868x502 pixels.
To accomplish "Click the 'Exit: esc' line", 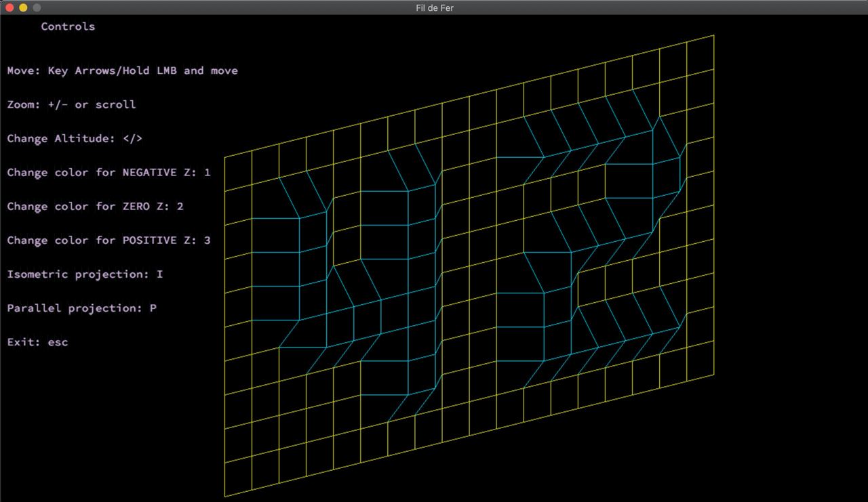I will tap(38, 341).
